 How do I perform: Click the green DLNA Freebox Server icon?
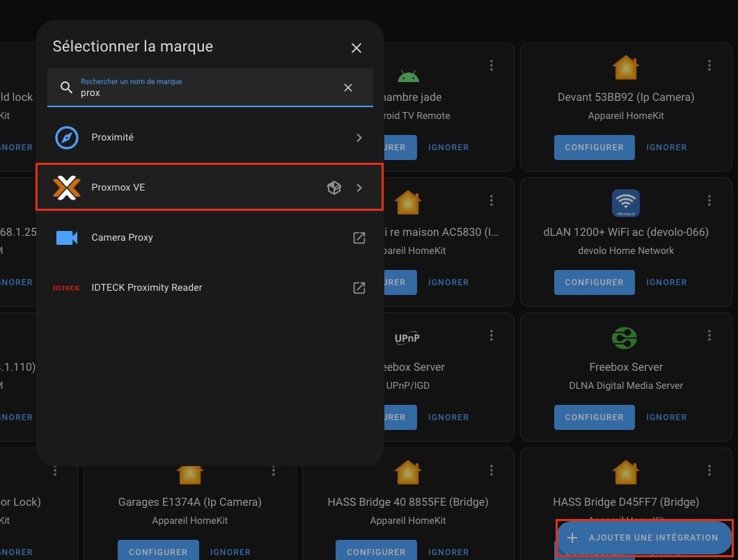tap(625, 337)
